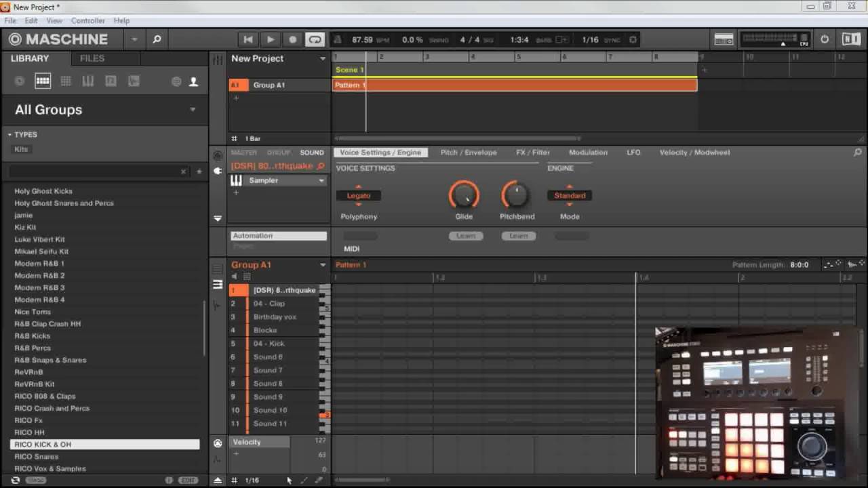Open the LFO tab
Image resolution: width=868 pixels, height=488 pixels.
[633, 152]
